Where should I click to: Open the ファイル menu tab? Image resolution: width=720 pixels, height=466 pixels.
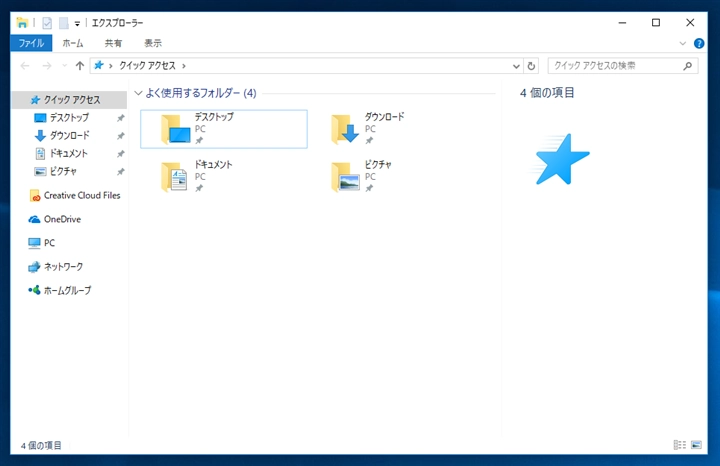tap(31, 43)
